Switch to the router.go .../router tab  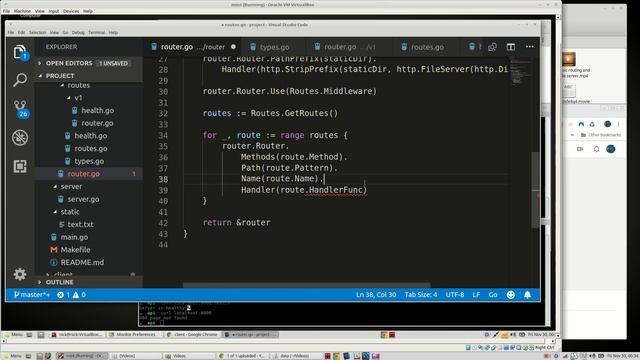point(193,47)
